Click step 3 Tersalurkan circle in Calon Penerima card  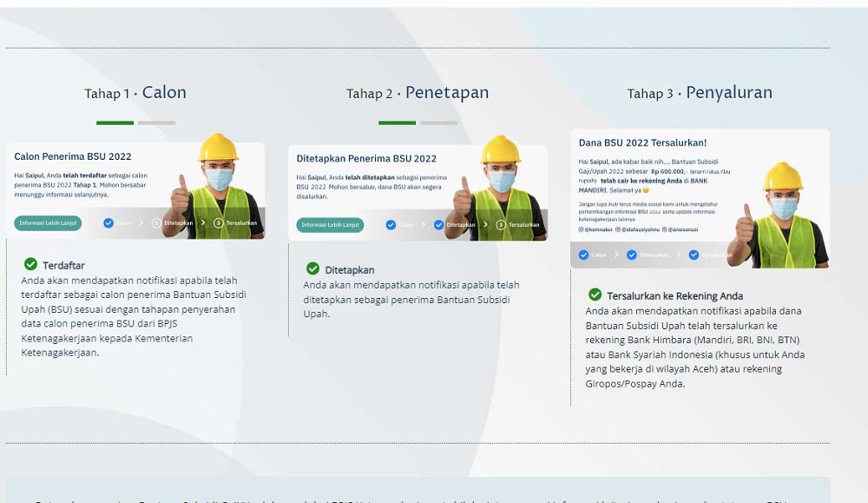218,222
